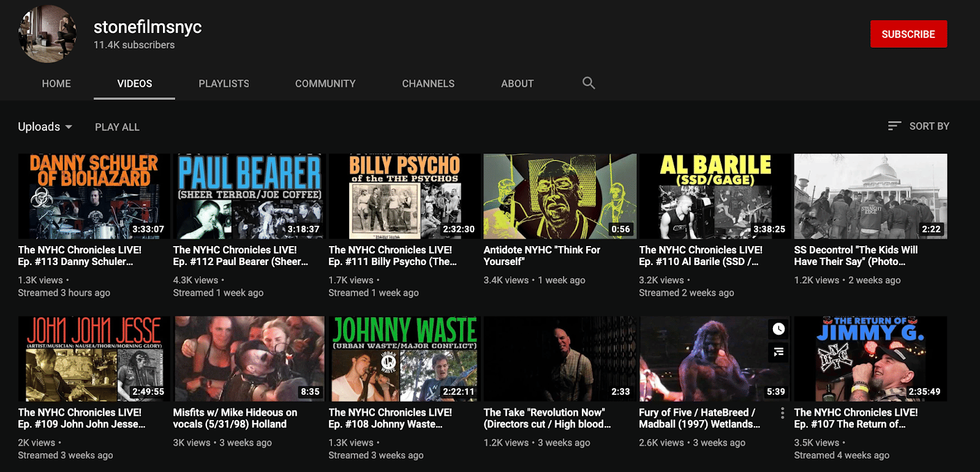Screen dimensions: 980x472
Task: Expand the Uploads dropdown
Action: tap(45, 127)
